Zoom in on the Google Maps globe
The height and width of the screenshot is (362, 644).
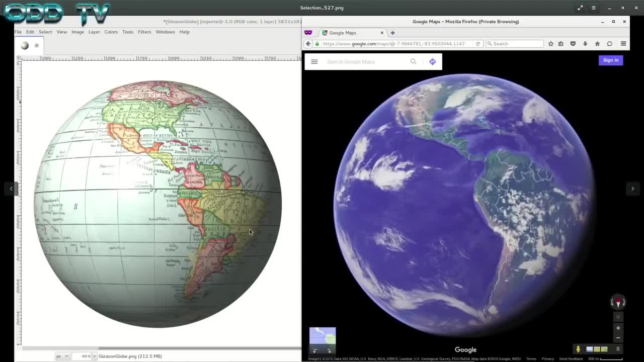pyautogui.click(x=618, y=328)
